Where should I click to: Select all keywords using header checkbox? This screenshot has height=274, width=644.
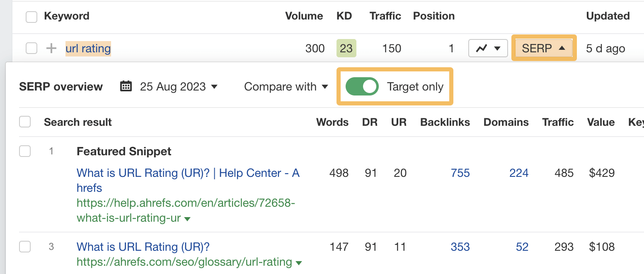click(31, 16)
